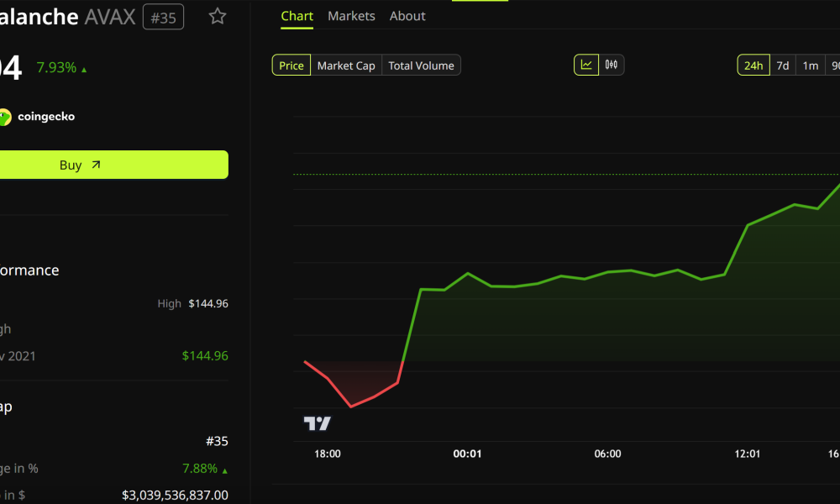
Task: Click the #35 market cap rank value
Action: 217,441
